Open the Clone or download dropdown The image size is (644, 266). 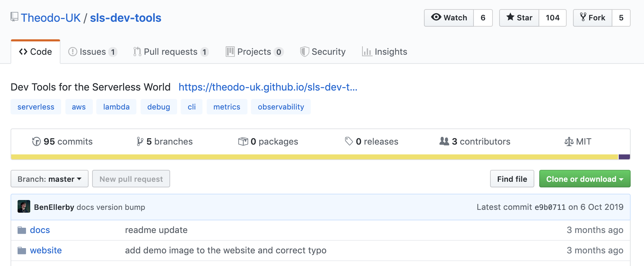585,179
